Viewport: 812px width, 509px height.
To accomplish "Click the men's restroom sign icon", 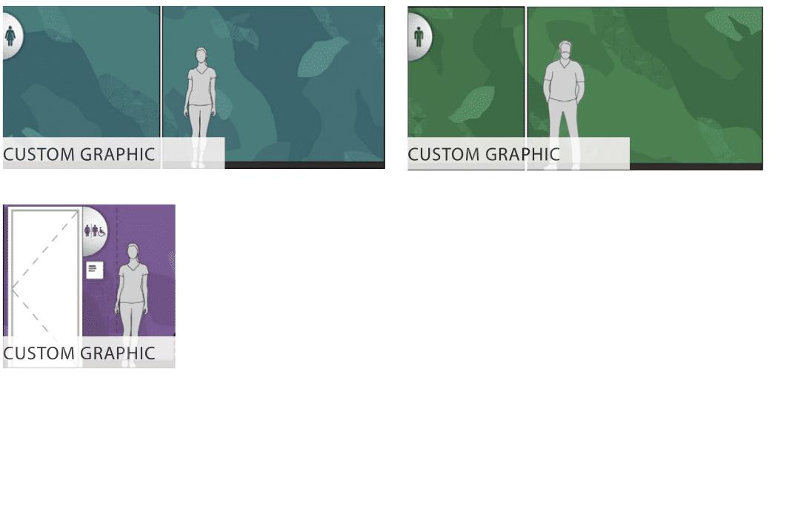I will pyautogui.click(x=419, y=36).
